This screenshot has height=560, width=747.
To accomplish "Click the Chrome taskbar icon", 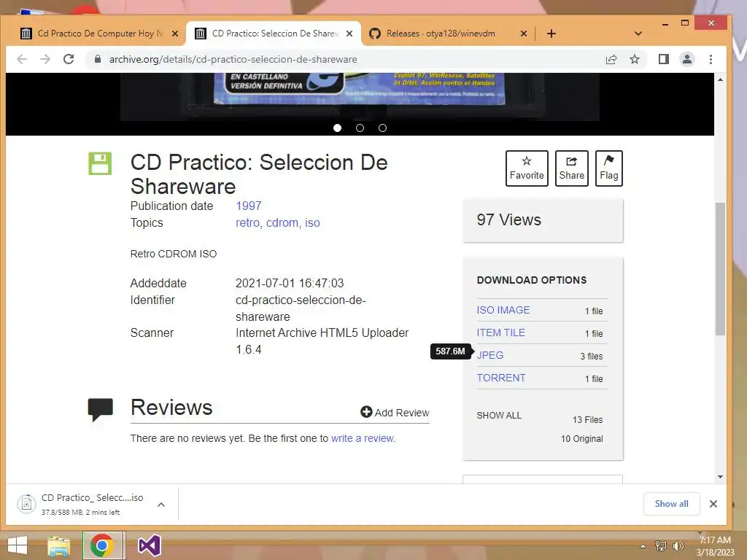I will 101,545.
